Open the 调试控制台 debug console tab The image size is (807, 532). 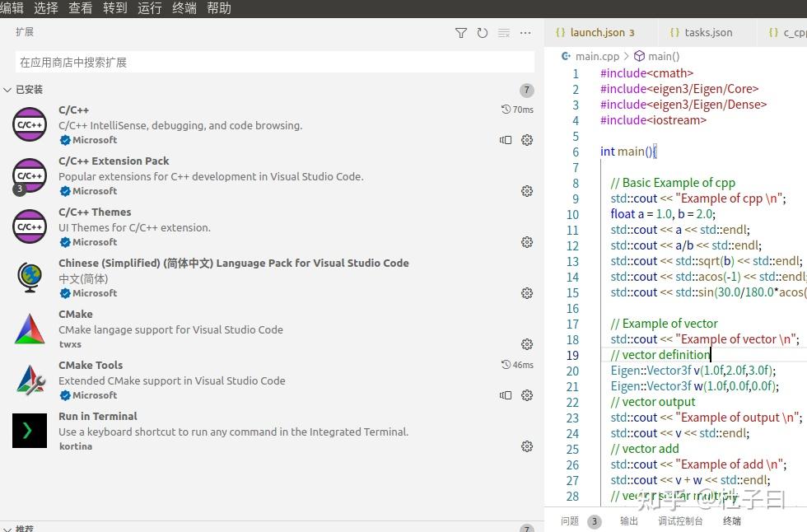coord(680,521)
